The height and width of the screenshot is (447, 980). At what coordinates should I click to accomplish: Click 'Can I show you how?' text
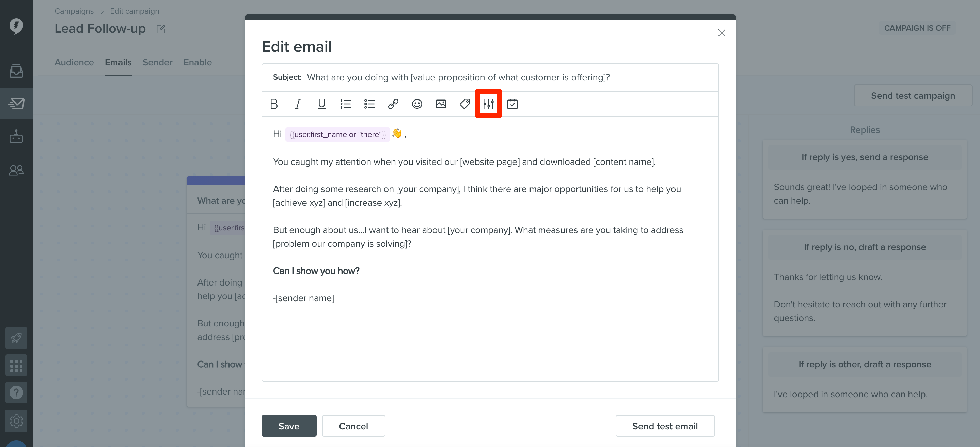[316, 271]
